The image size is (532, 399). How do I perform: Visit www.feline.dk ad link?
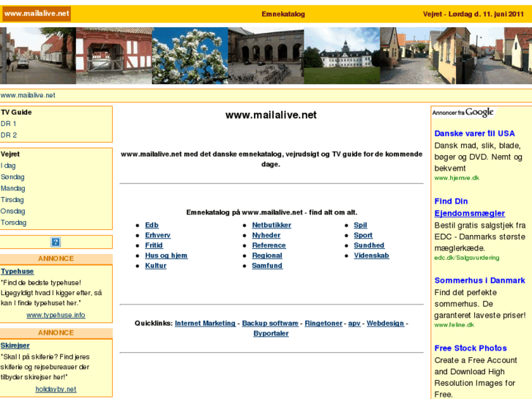click(x=454, y=325)
